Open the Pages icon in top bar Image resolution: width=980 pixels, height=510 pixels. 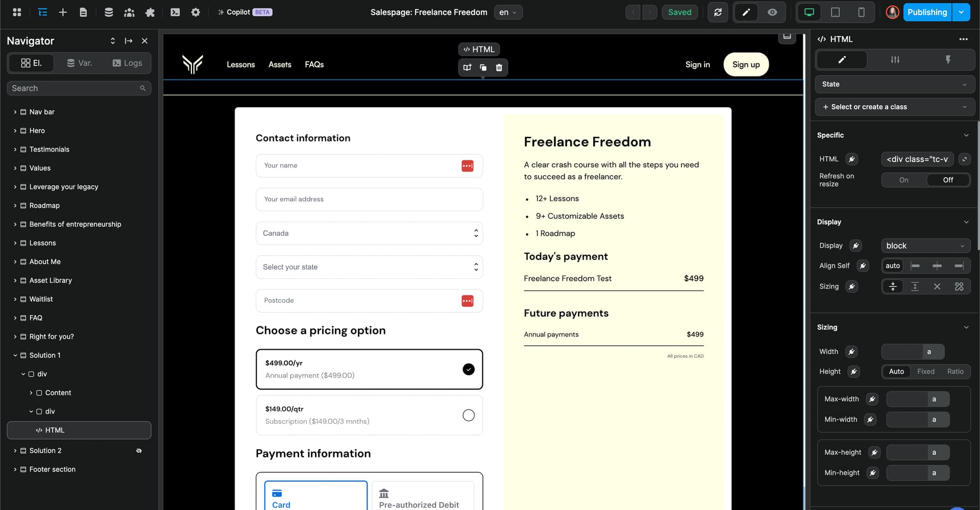(83, 12)
